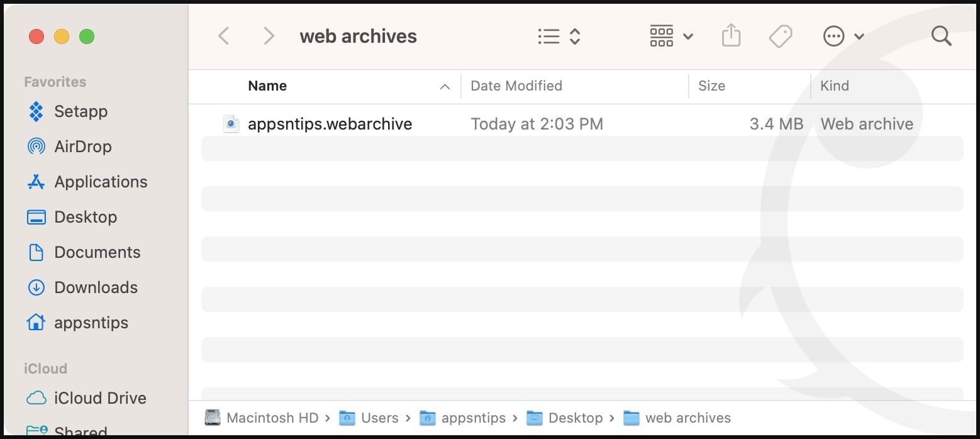Open AirDrop from the sidebar

pyautogui.click(x=82, y=147)
